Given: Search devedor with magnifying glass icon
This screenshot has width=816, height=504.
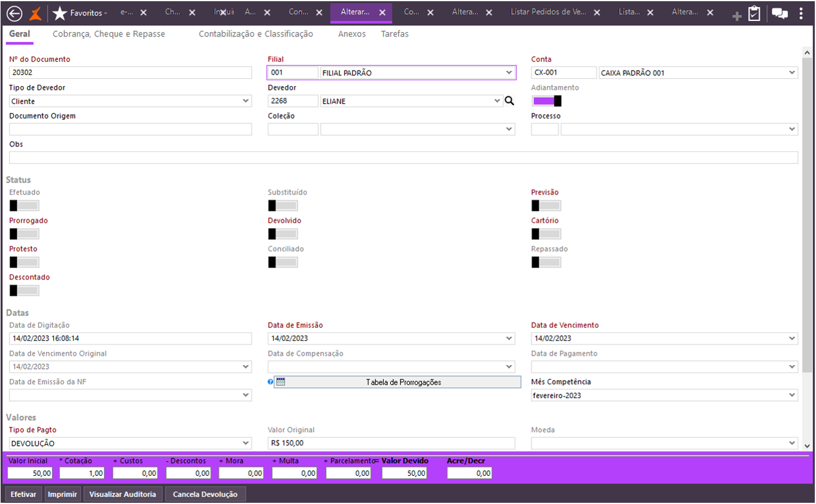Looking at the screenshot, I should pos(509,101).
